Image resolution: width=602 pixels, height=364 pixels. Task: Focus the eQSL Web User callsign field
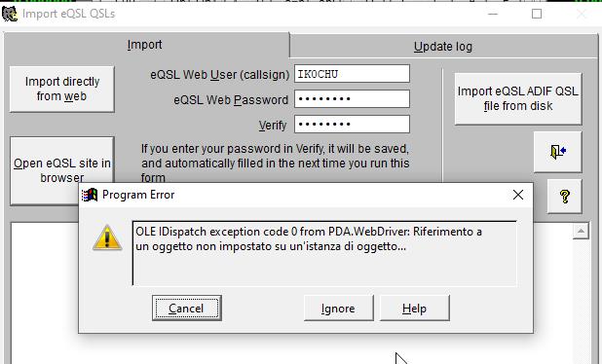click(352, 74)
